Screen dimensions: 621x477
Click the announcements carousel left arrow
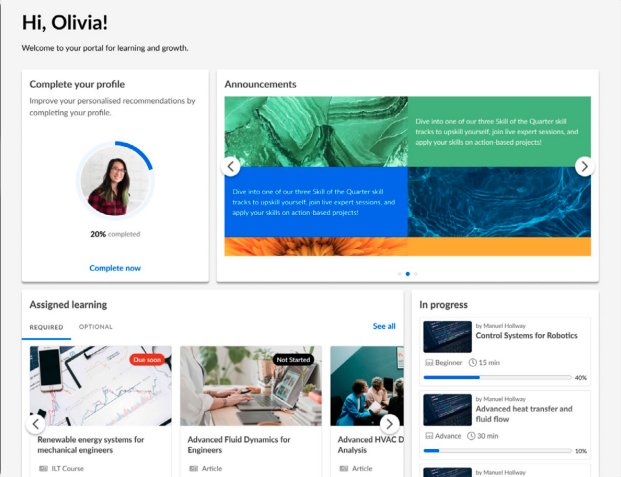coord(231,166)
